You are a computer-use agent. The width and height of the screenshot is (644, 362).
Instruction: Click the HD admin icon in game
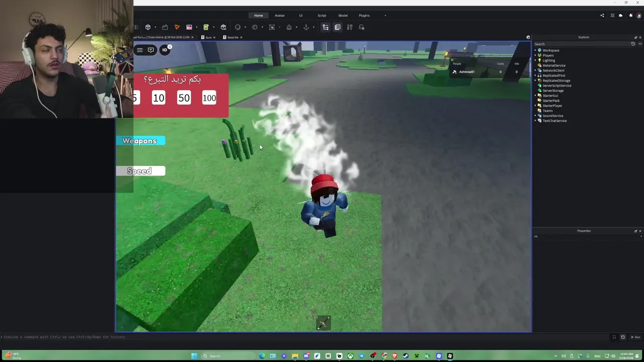pos(165,50)
